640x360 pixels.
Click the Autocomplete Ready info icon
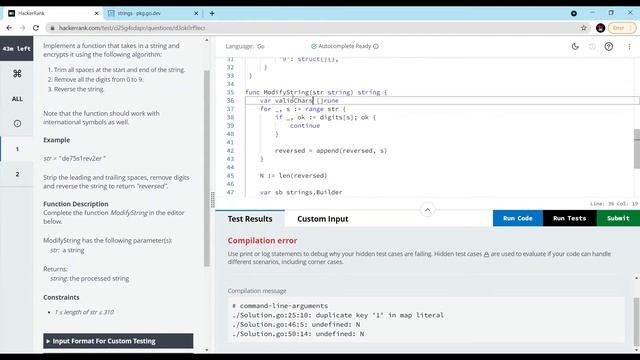(x=376, y=46)
